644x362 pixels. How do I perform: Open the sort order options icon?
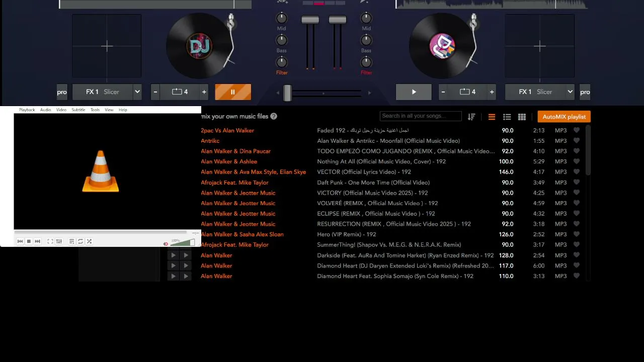(471, 117)
